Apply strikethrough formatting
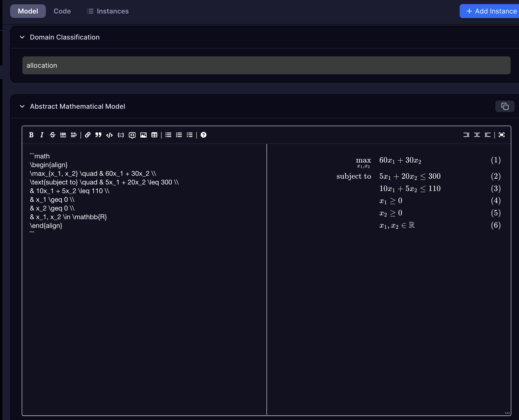 [53, 135]
